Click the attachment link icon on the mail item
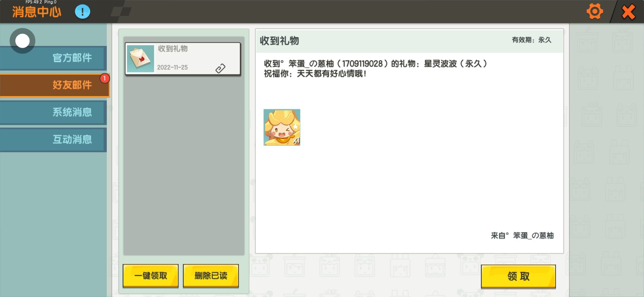This screenshot has width=644, height=297. (x=220, y=68)
